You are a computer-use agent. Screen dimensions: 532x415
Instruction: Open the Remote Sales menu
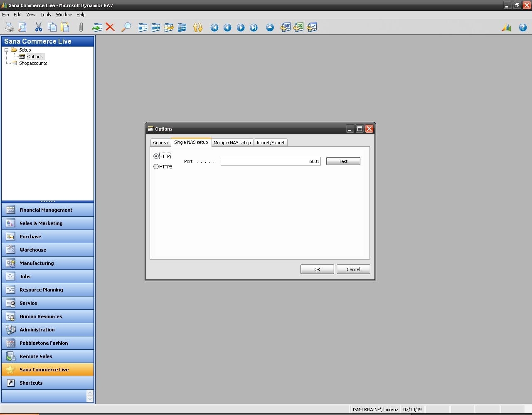pyautogui.click(x=47, y=356)
